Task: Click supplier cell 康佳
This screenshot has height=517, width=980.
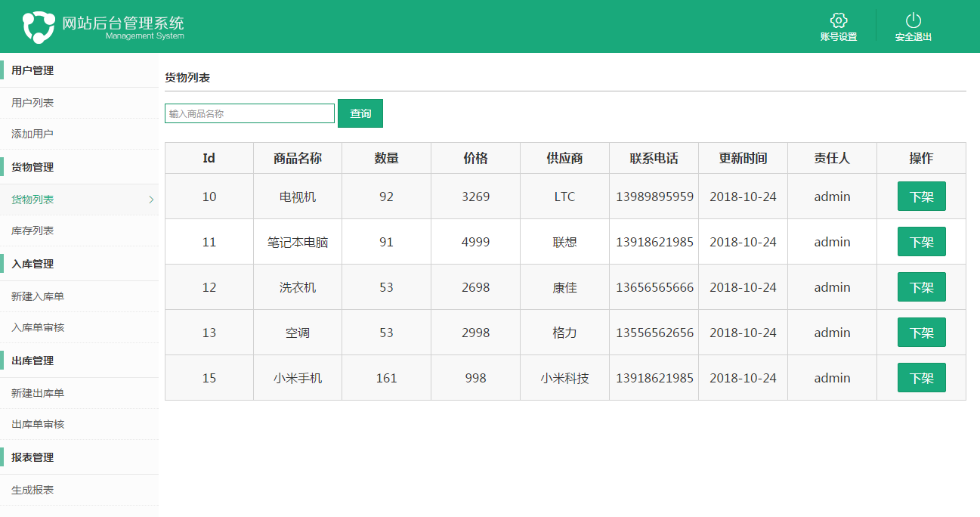Action: click(564, 287)
